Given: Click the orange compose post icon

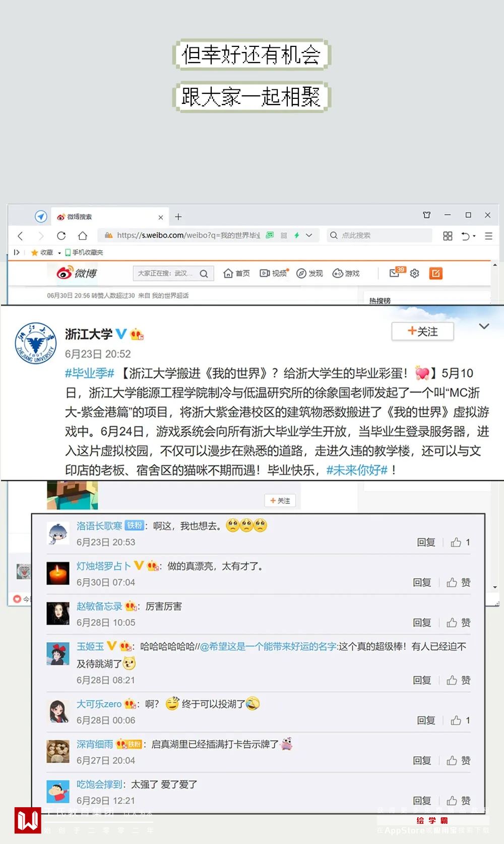Looking at the screenshot, I should tap(435, 273).
